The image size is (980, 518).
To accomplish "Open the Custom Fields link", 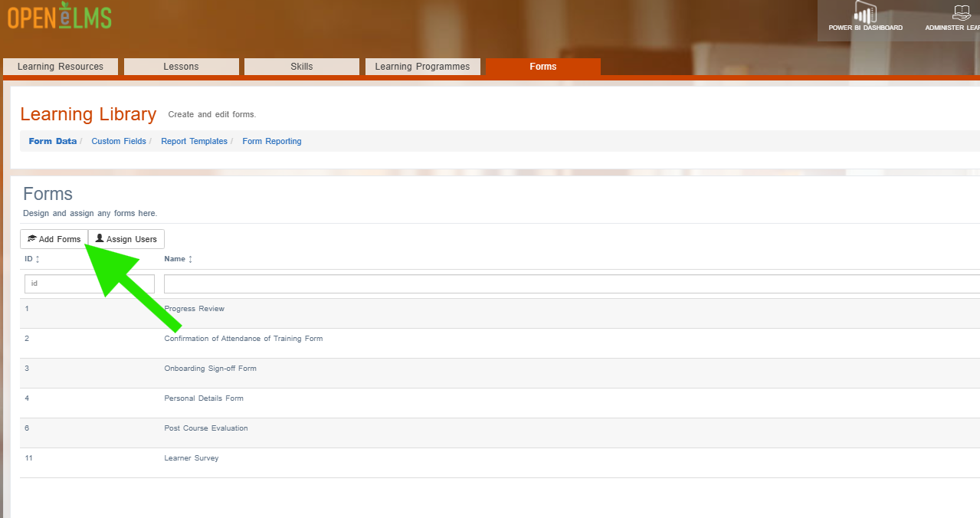I will point(119,141).
